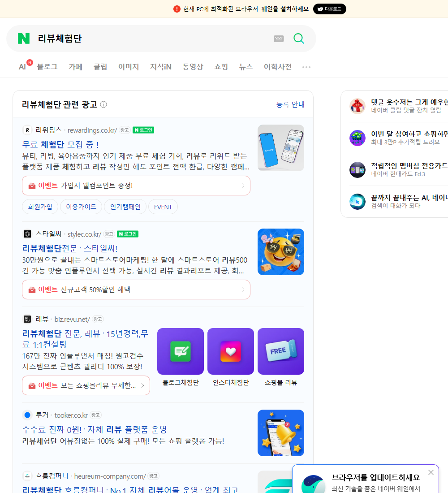Viewport: 448px width, 493px height.
Task: Click the 블로그체험단 icon tile
Action: click(181, 351)
